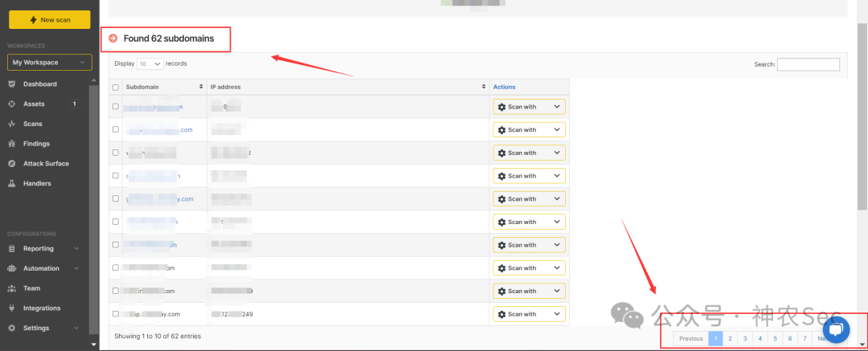Check the fourth subdomain row's checkbox
868x351 pixels.
[x=116, y=175]
